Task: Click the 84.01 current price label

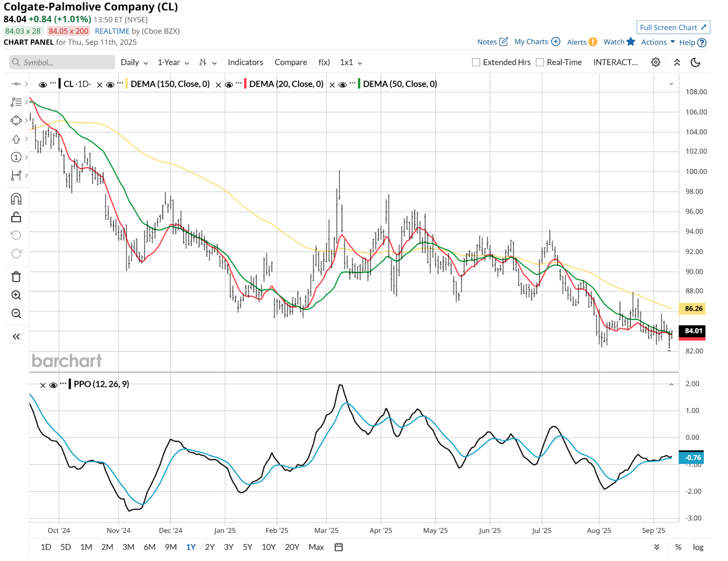Action: pos(693,331)
